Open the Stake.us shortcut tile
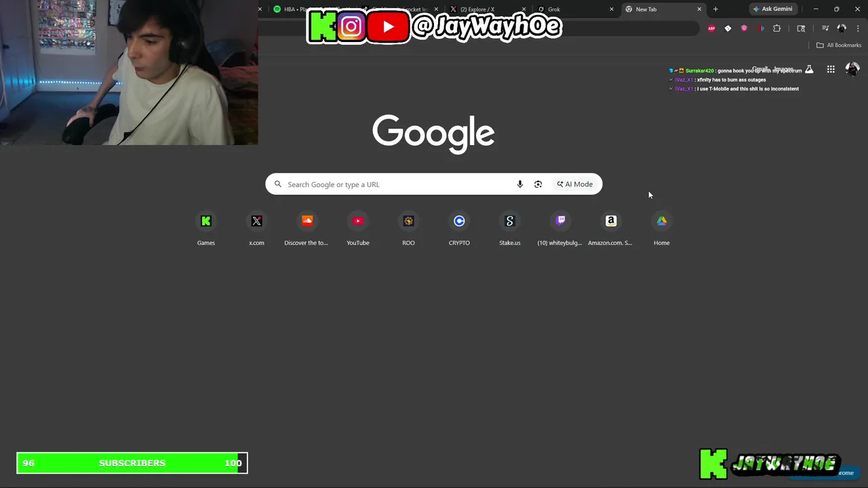Viewport: 868px width, 488px height. tap(510, 230)
